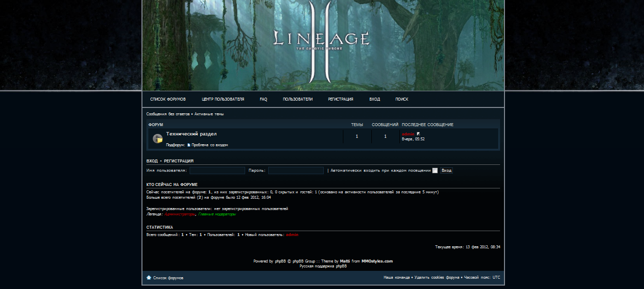Click the ТЕМЫ column header
This screenshot has height=289, width=644.
click(357, 125)
